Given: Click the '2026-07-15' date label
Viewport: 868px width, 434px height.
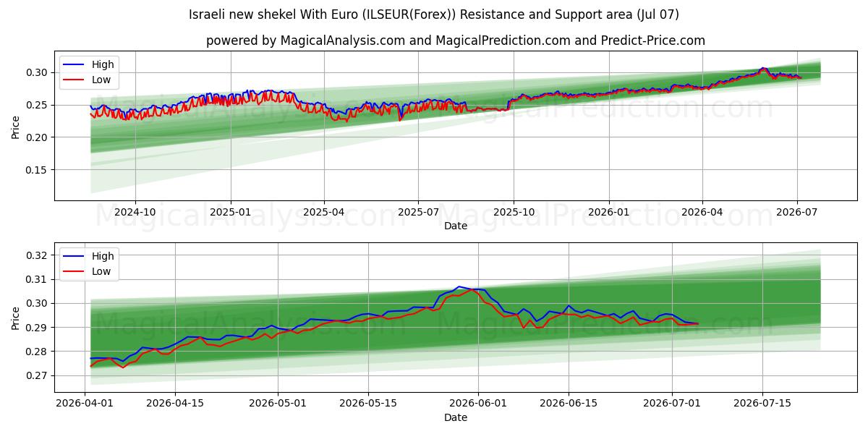Looking at the screenshot, I should [x=761, y=404].
